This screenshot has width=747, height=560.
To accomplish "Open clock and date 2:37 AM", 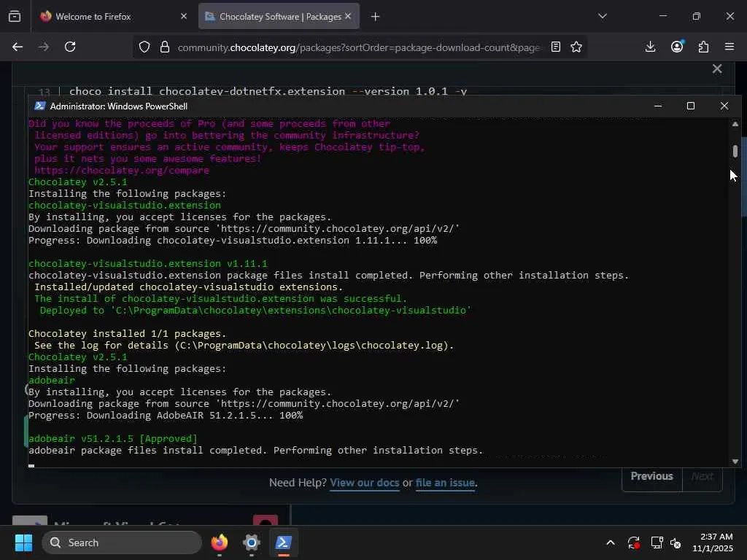I will point(713,542).
